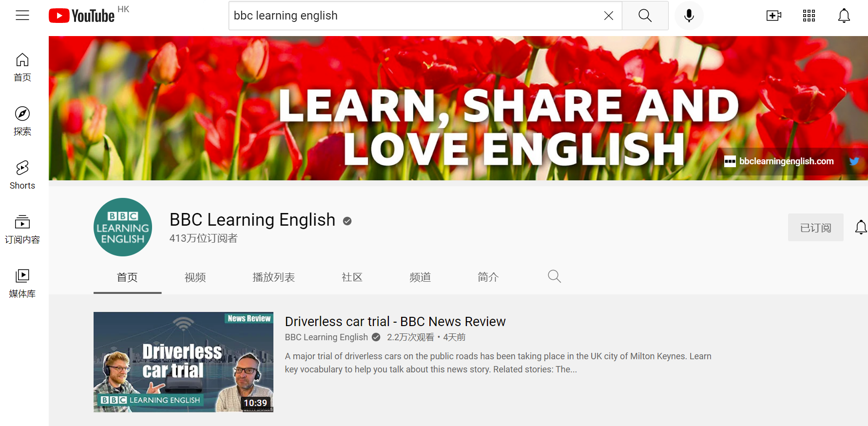Viewport: 868px width, 426px height.
Task: Click the channel name heading
Action: [252, 220]
